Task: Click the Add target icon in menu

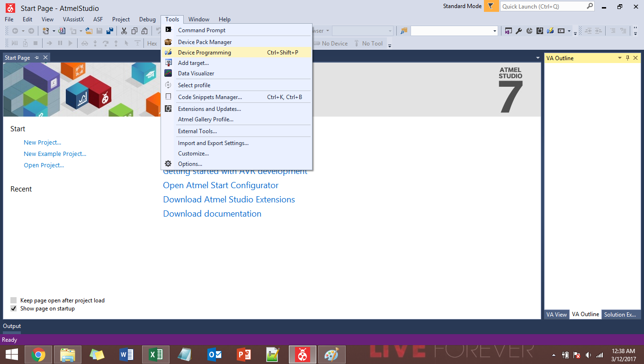Action: (x=168, y=63)
